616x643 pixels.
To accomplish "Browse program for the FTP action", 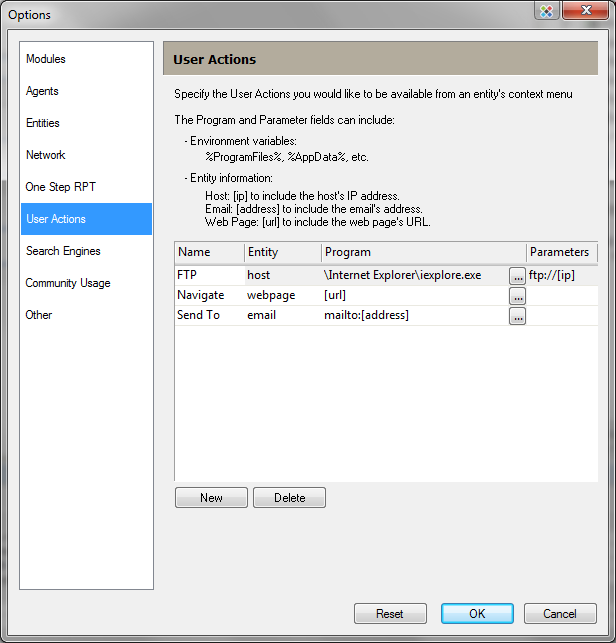I will tap(518, 276).
